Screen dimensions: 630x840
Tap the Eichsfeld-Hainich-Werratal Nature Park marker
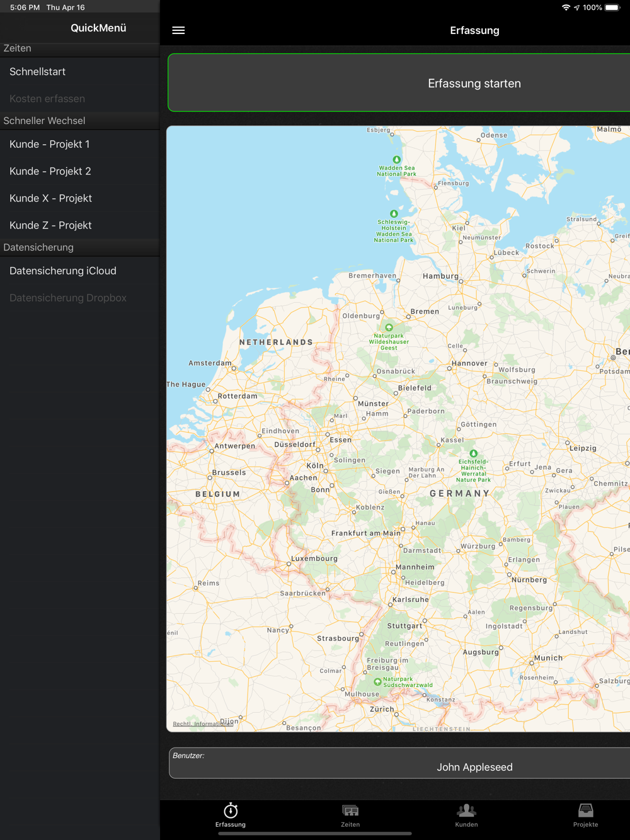coord(474,453)
